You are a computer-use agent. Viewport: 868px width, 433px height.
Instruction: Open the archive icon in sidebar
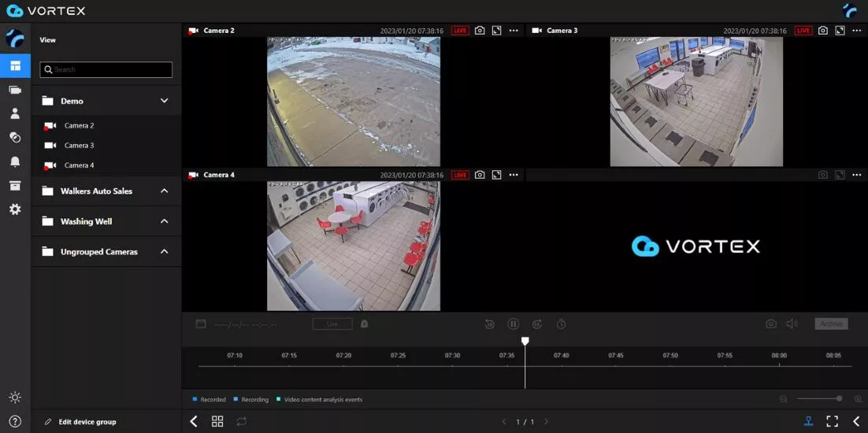[15, 185]
